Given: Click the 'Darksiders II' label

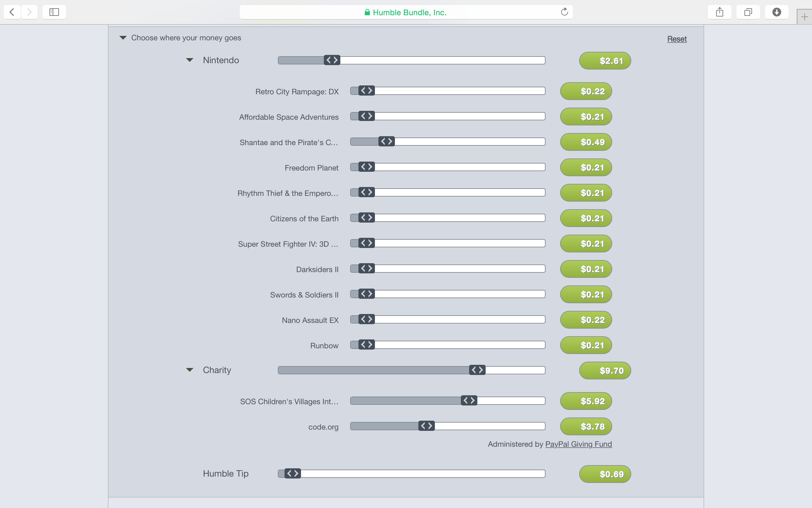Looking at the screenshot, I should click(317, 269).
